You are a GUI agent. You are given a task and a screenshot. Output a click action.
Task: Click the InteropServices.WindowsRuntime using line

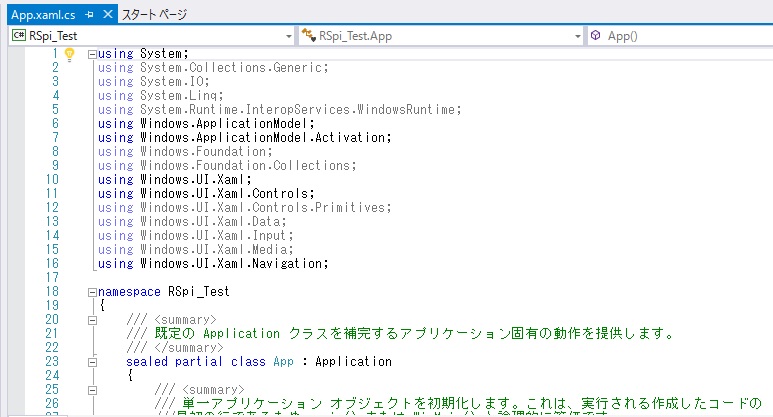pyautogui.click(x=280, y=109)
